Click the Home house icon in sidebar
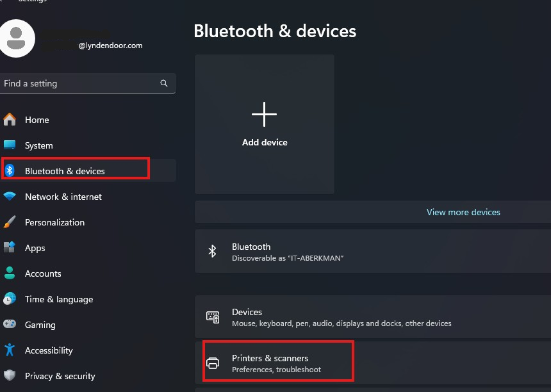This screenshot has height=392, width=551. (10, 119)
